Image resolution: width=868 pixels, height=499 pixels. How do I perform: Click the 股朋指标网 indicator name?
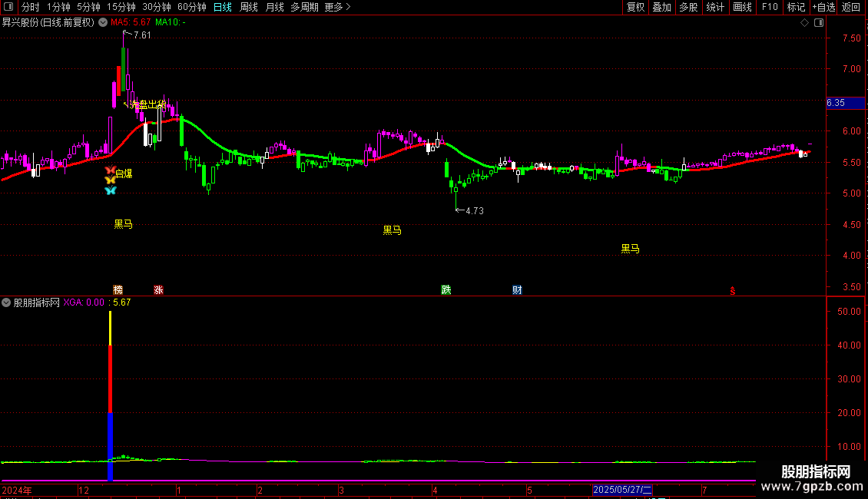point(37,302)
